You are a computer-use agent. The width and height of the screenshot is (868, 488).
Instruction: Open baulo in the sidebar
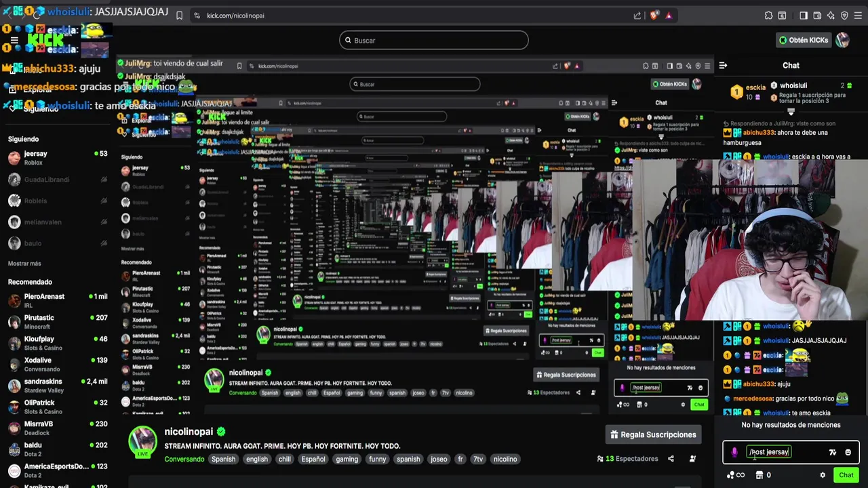58,243
